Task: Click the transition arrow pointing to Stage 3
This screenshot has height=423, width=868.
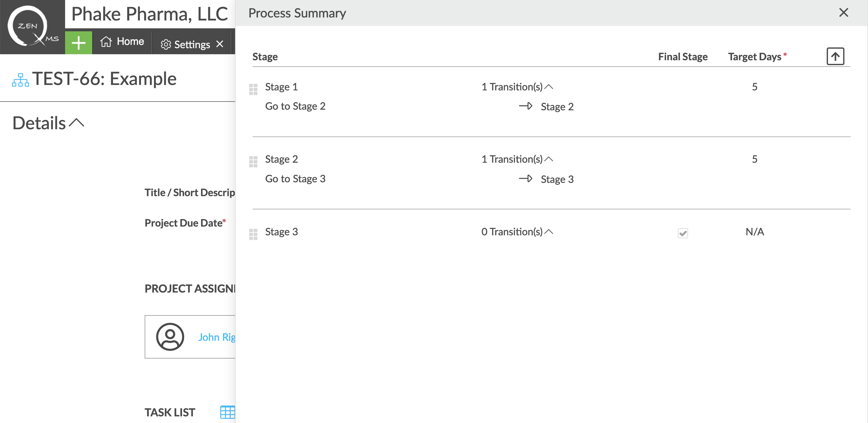Action: (527, 179)
